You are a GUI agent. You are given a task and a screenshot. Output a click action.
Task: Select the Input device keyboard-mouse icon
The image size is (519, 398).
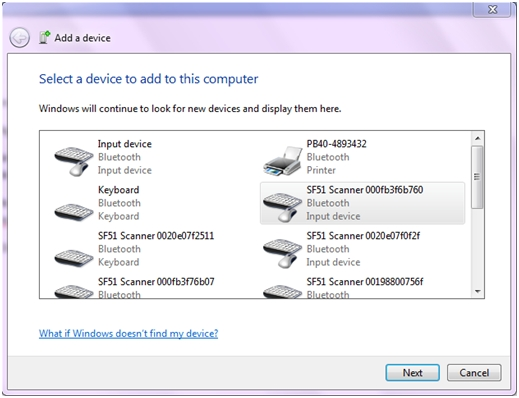pyautogui.click(x=74, y=161)
